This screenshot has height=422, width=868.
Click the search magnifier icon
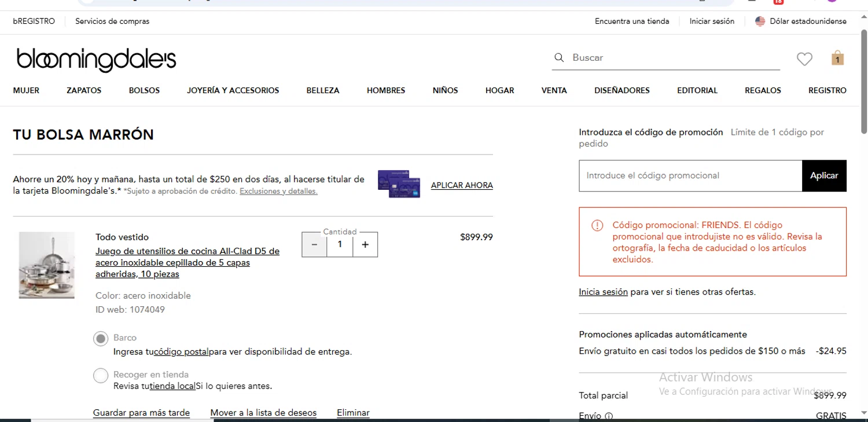point(559,57)
